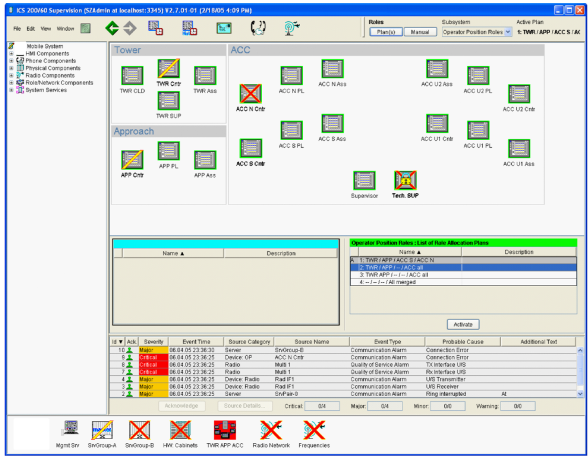Select the ACC N Cntr critical alarm row
588x458 pixels.
coord(343,357)
